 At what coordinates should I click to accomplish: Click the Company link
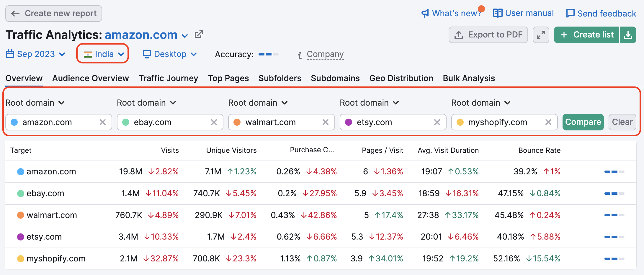click(325, 54)
